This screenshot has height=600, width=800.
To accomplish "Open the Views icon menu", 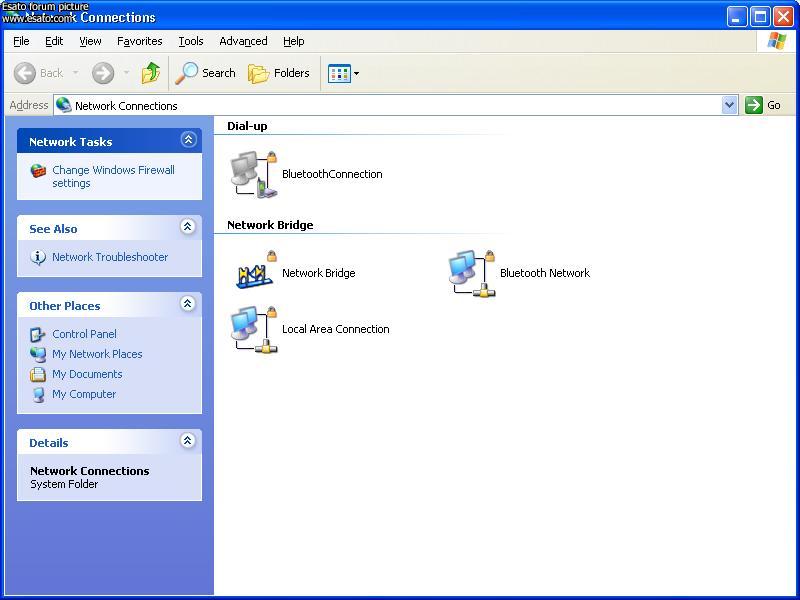I will coord(343,73).
